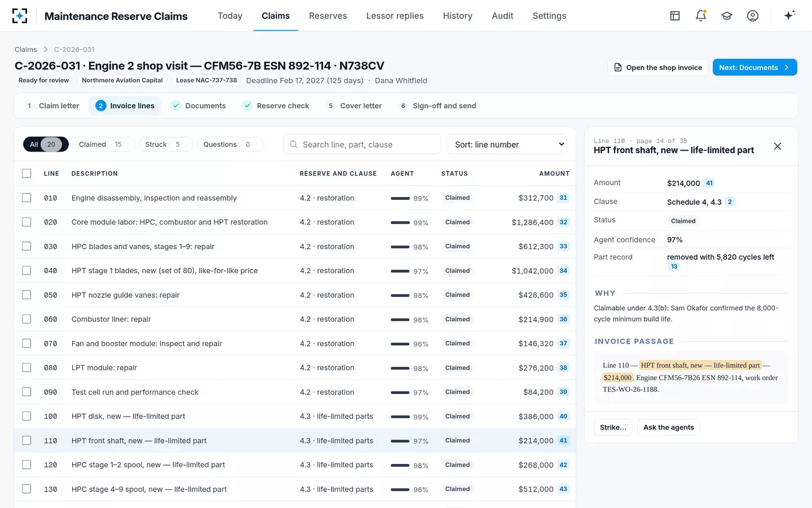
Task: Open clause reference badge 2 in detail panel
Action: pyautogui.click(x=730, y=202)
